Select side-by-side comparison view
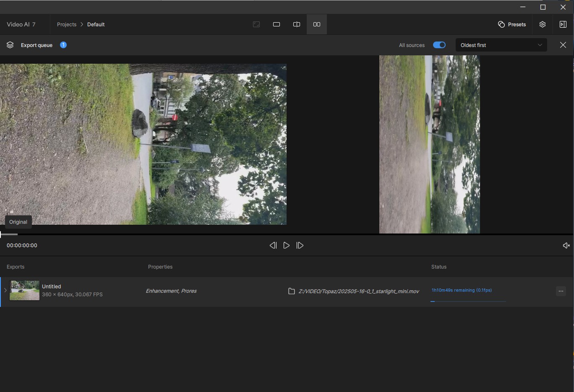The image size is (574, 392). [x=317, y=24]
